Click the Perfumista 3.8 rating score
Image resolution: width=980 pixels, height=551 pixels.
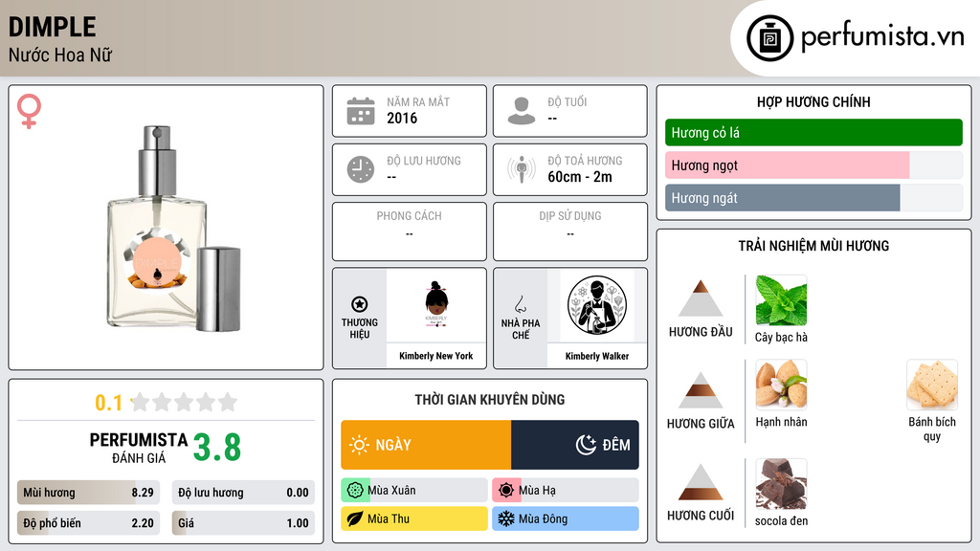click(217, 448)
